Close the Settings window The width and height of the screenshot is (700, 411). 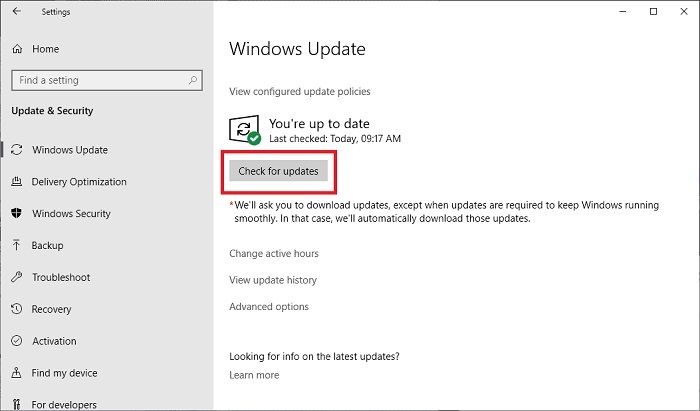tap(683, 12)
